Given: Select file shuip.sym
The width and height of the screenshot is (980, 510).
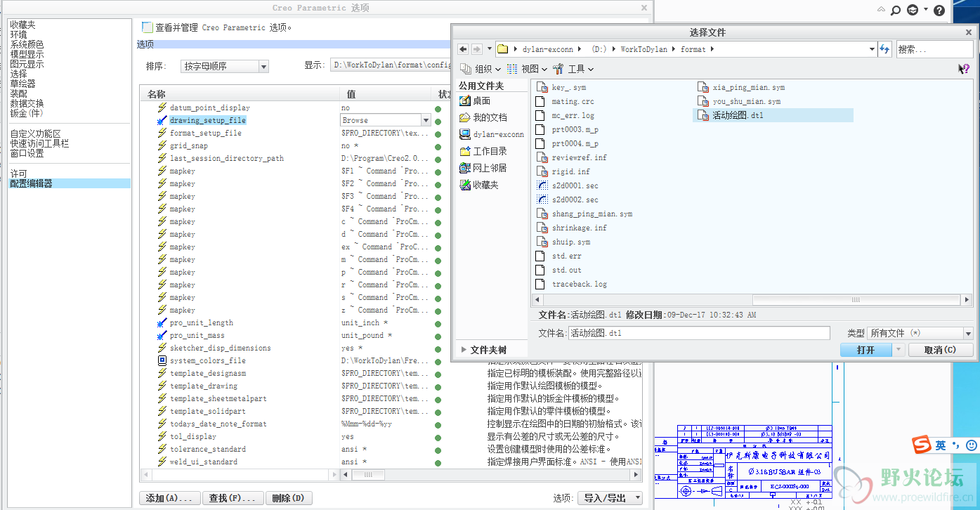Looking at the screenshot, I should 563,242.
